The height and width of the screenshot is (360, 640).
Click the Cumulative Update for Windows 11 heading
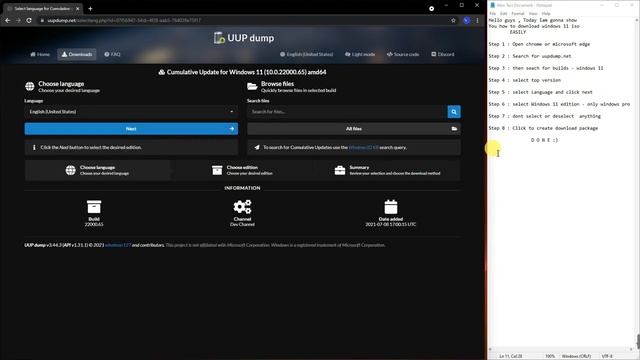click(x=242, y=72)
